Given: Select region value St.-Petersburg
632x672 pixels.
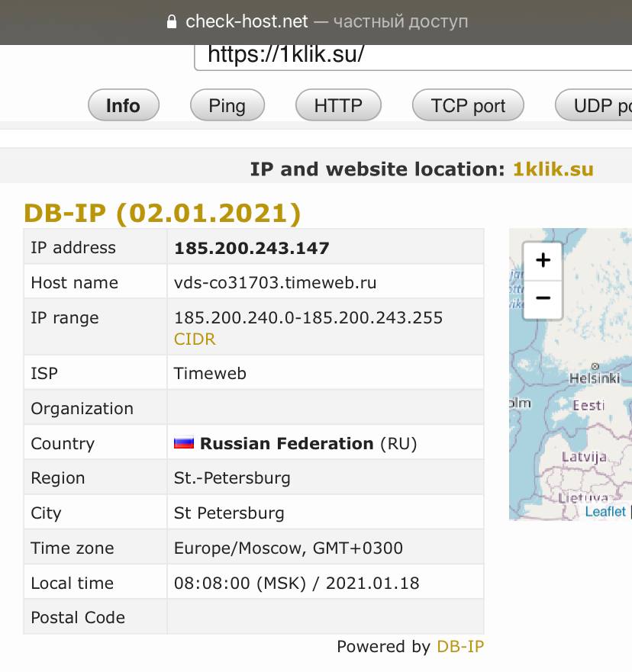Looking at the screenshot, I should click(x=232, y=477).
